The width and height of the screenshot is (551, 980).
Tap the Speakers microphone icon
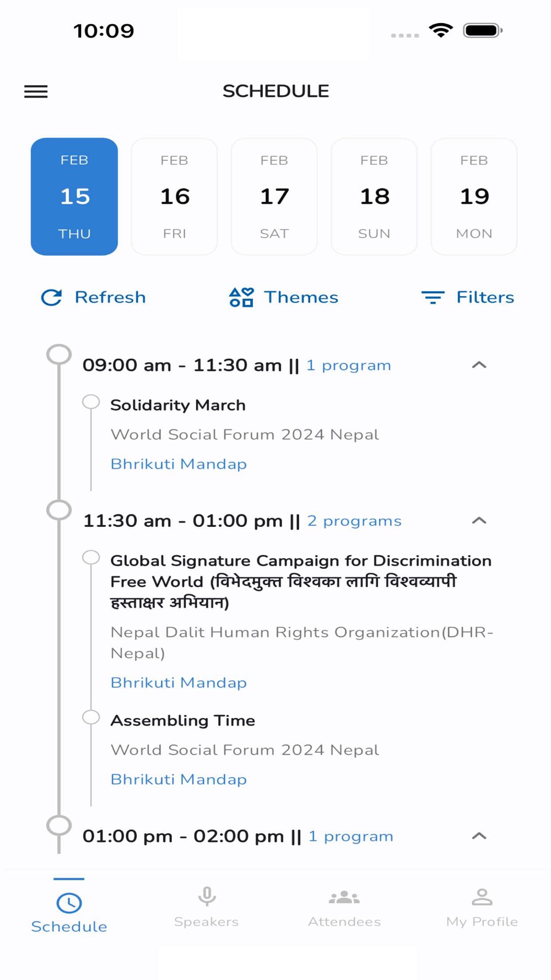click(207, 897)
